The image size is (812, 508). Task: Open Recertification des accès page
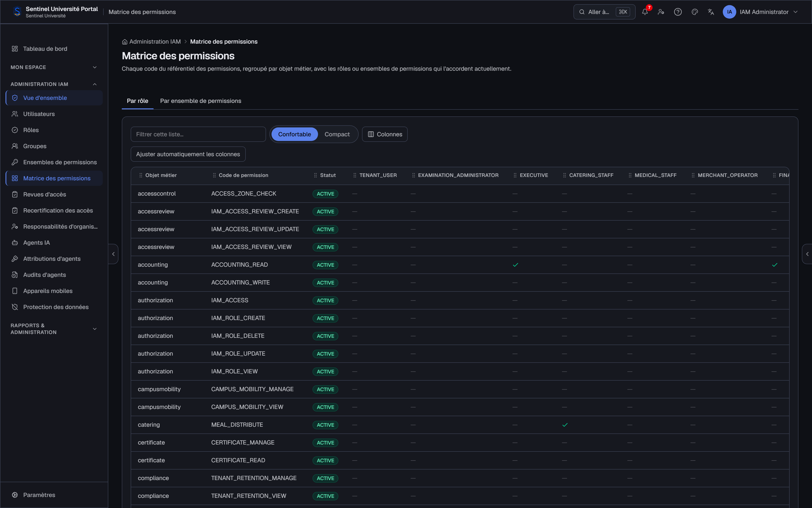[54, 211]
